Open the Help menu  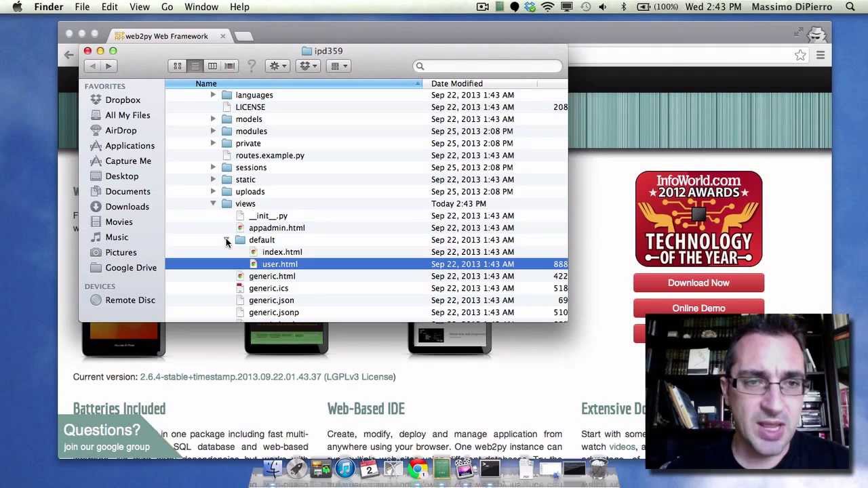[x=239, y=7]
